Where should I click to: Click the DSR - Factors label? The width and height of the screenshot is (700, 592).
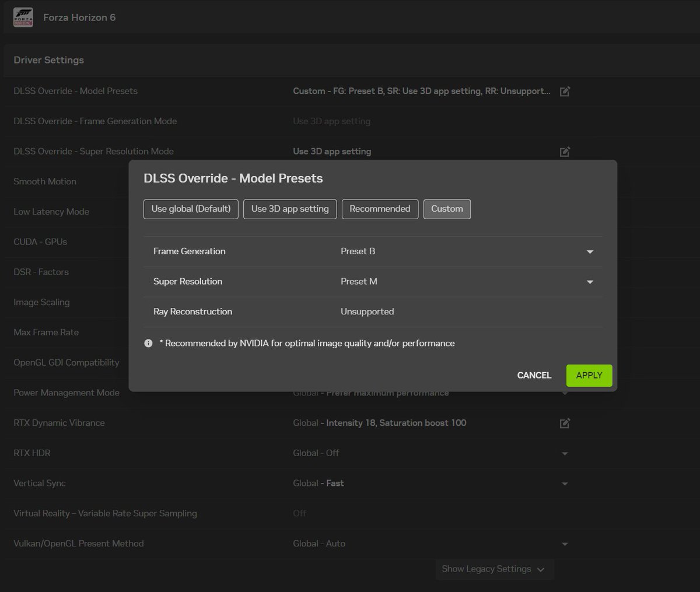[41, 272]
